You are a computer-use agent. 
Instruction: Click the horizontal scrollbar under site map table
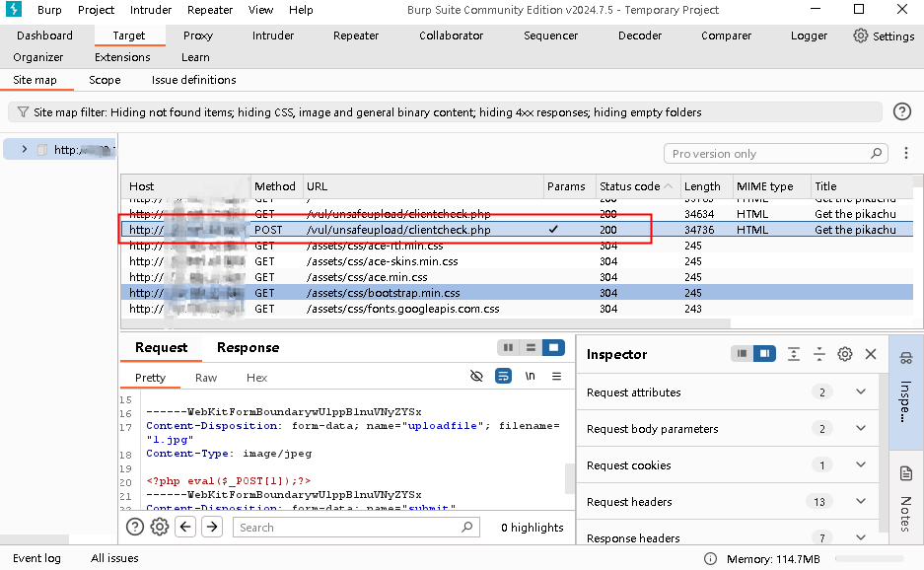(x=425, y=323)
